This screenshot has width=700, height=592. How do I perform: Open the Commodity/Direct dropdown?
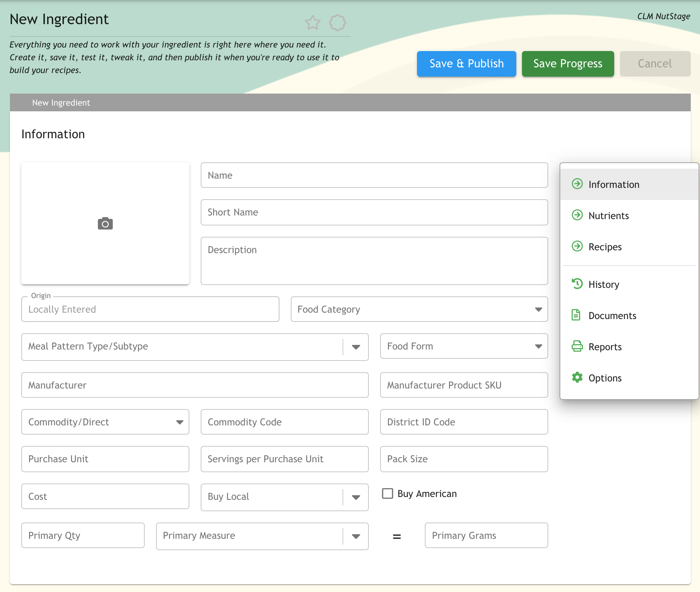[179, 422]
